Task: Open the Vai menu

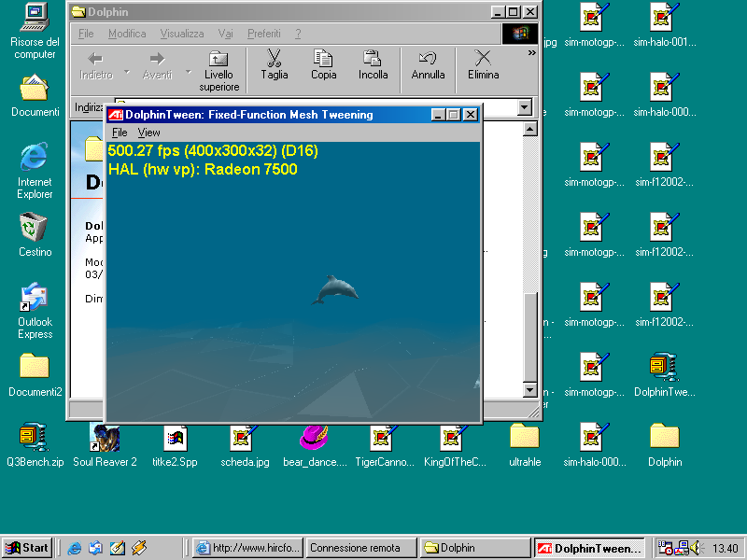Action: pos(225,34)
